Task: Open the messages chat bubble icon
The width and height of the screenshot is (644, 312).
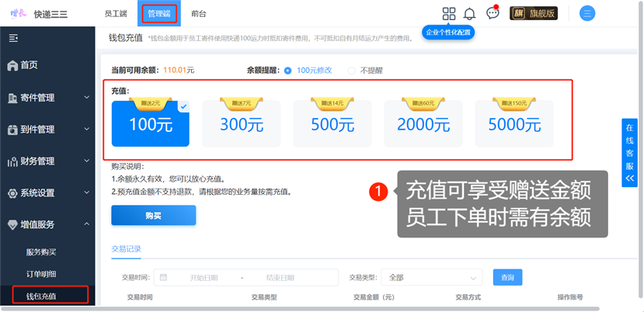Action: 493,13
